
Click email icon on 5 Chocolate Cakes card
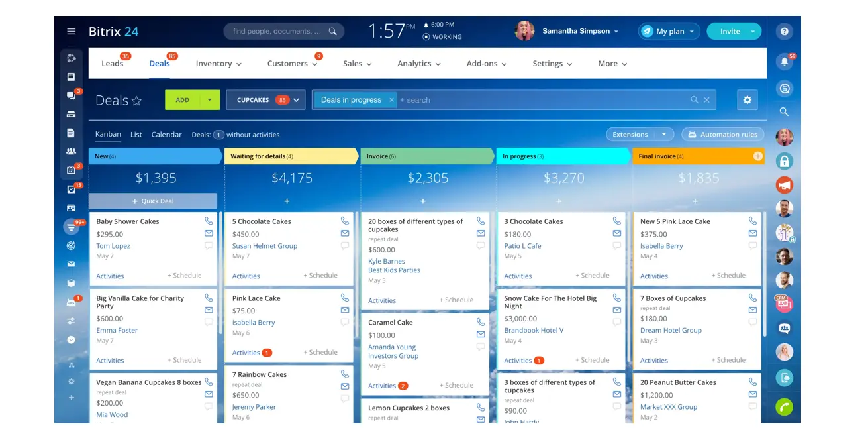(345, 233)
